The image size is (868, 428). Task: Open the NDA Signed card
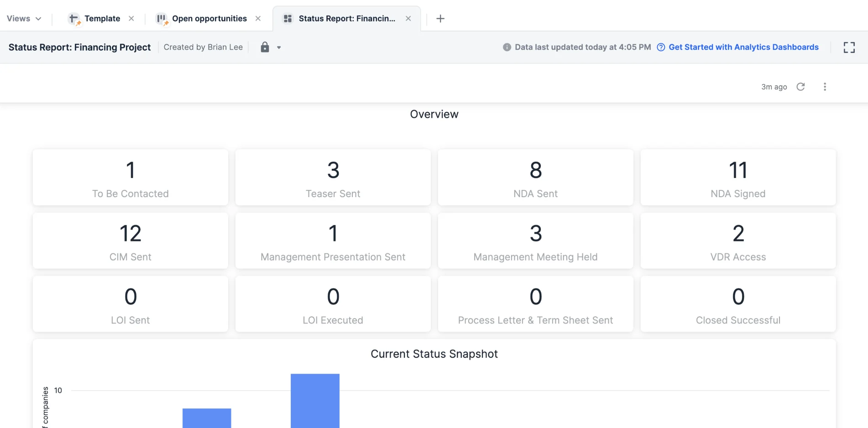738,177
